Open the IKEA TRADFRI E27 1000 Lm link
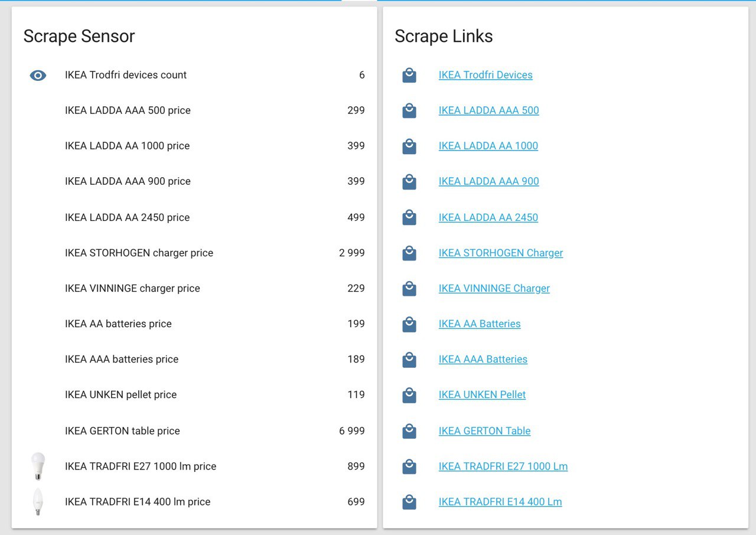Viewport: 756px width, 535px height. [x=503, y=467]
